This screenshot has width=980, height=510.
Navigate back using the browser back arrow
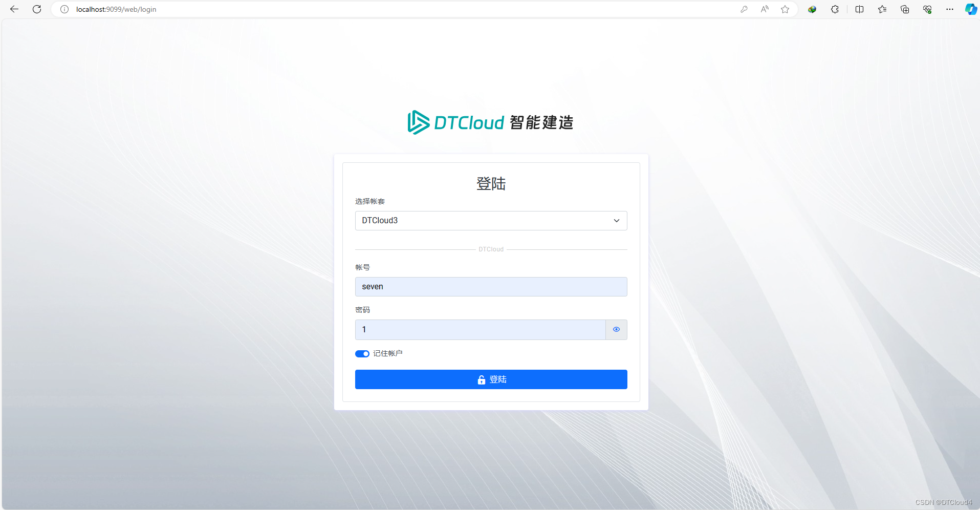coord(14,9)
